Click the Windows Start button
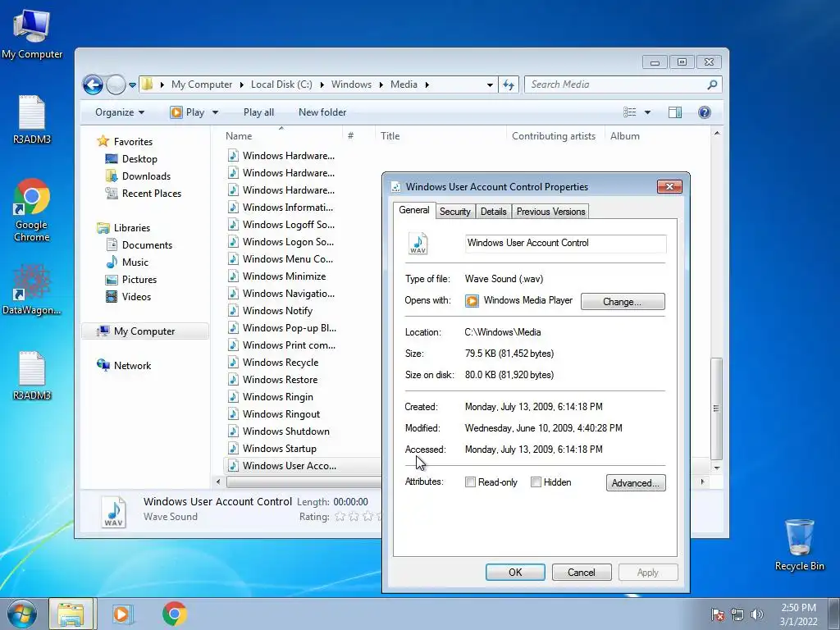This screenshot has width=840, height=630. click(x=22, y=614)
